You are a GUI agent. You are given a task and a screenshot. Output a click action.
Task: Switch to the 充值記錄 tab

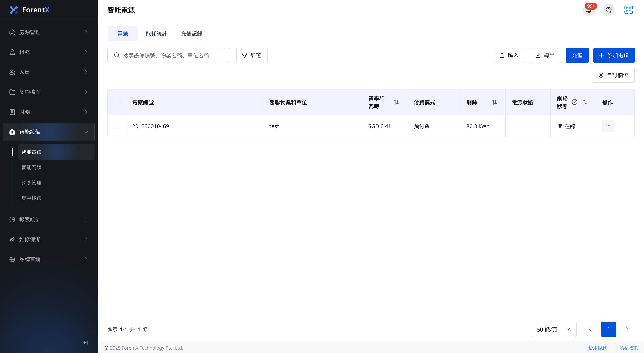click(191, 34)
